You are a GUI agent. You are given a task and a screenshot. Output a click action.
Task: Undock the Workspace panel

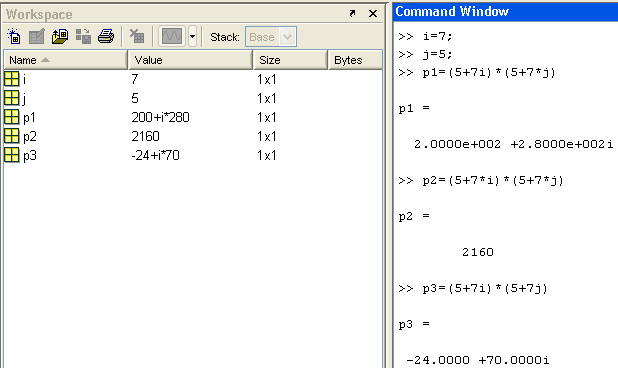[352, 14]
